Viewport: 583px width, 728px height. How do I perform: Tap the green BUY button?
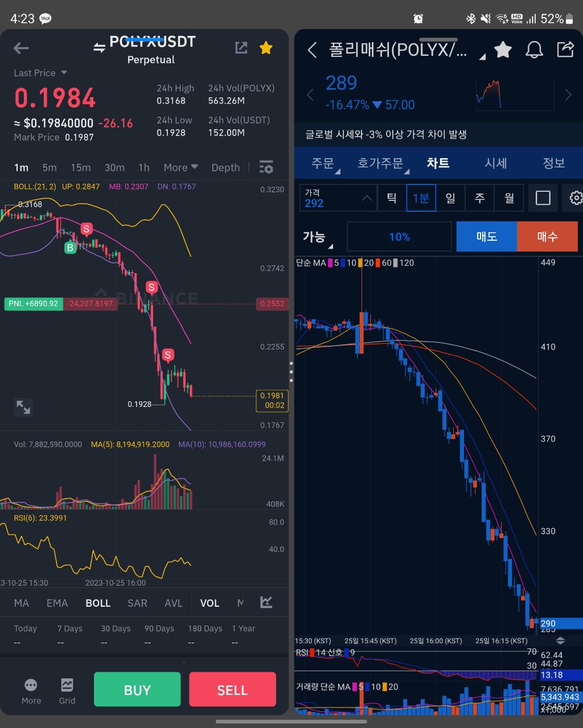click(137, 690)
